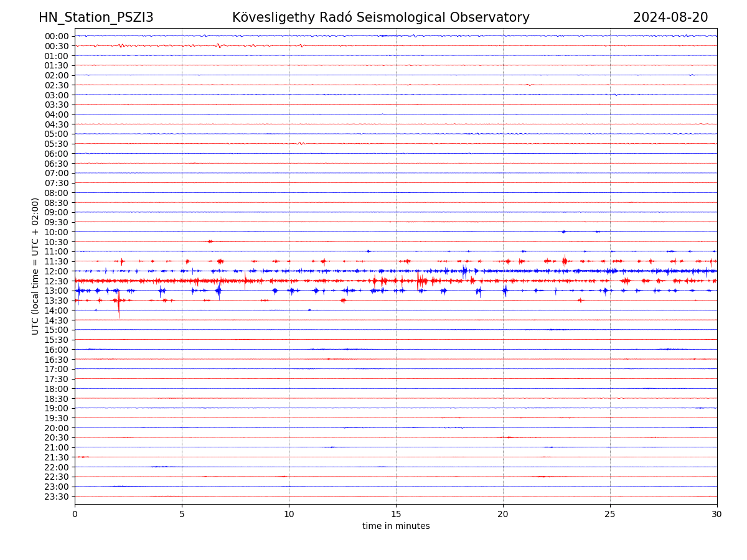Click the 'time in minutes' axis label
The height and width of the screenshot is (560, 747).
pos(396,526)
